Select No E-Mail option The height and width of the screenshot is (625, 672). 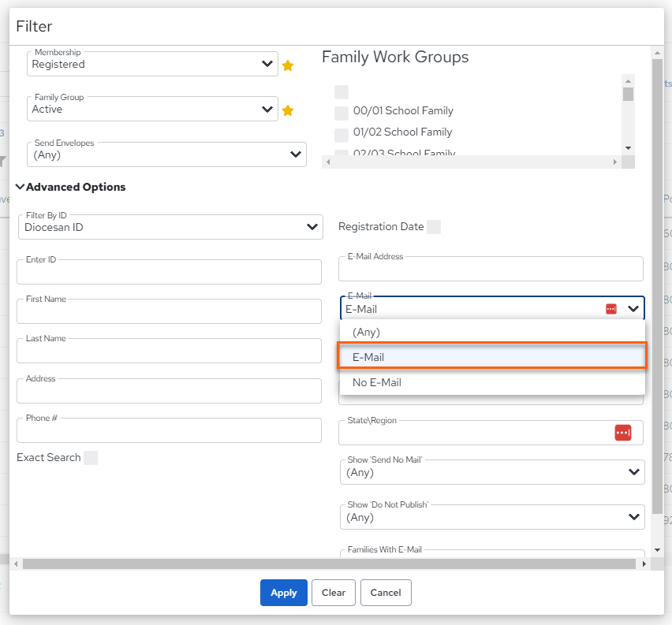[492, 382]
